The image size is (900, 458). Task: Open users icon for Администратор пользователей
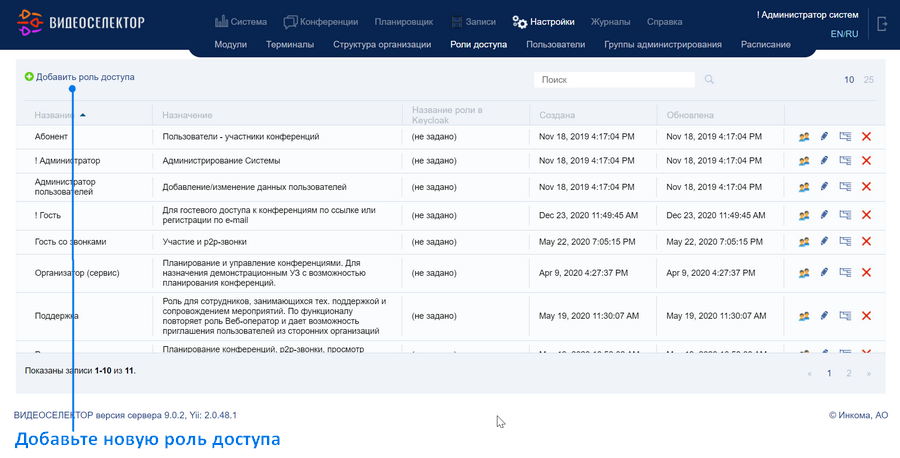(804, 187)
